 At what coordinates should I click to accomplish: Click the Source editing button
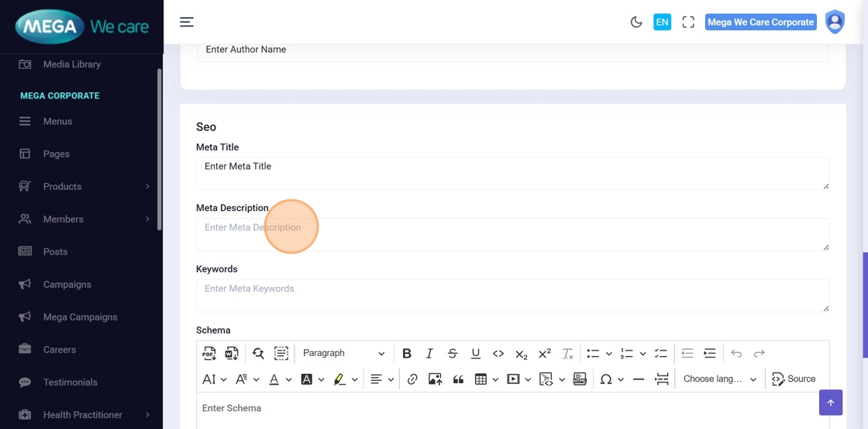(x=794, y=379)
